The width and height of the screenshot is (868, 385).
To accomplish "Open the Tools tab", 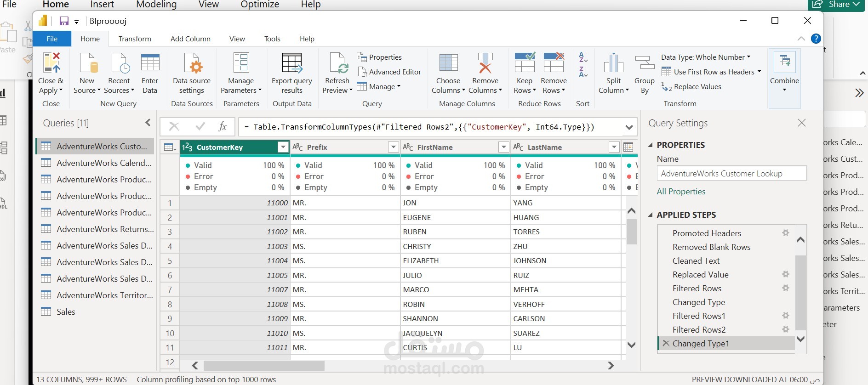I will (x=272, y=39).
